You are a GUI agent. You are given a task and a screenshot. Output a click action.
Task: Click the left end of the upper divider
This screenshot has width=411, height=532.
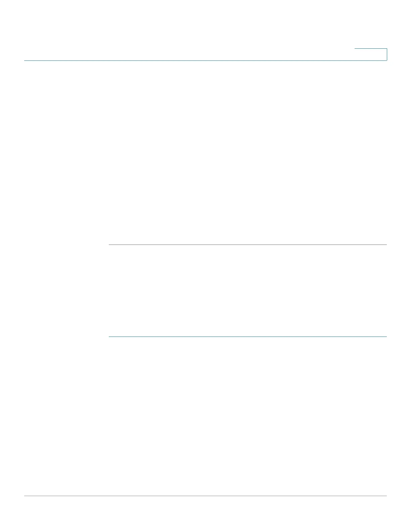click(110, 245)
